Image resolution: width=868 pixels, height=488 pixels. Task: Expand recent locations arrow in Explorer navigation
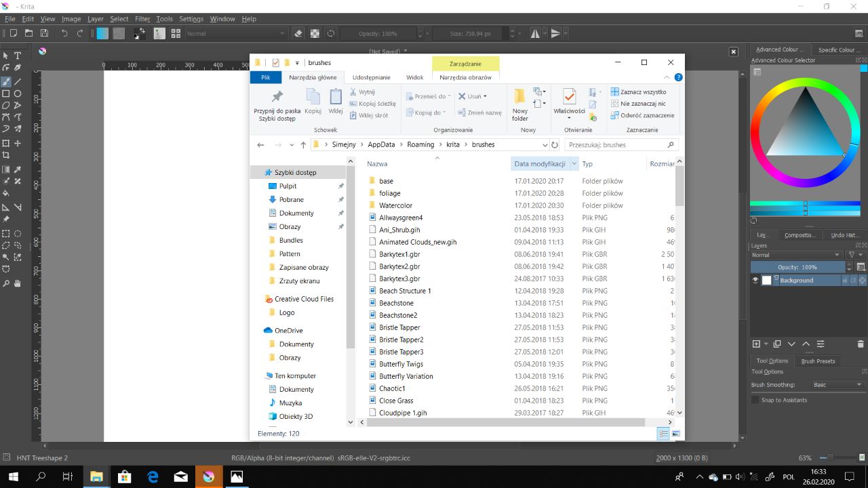pyautogui.click(x=292, y=145)
